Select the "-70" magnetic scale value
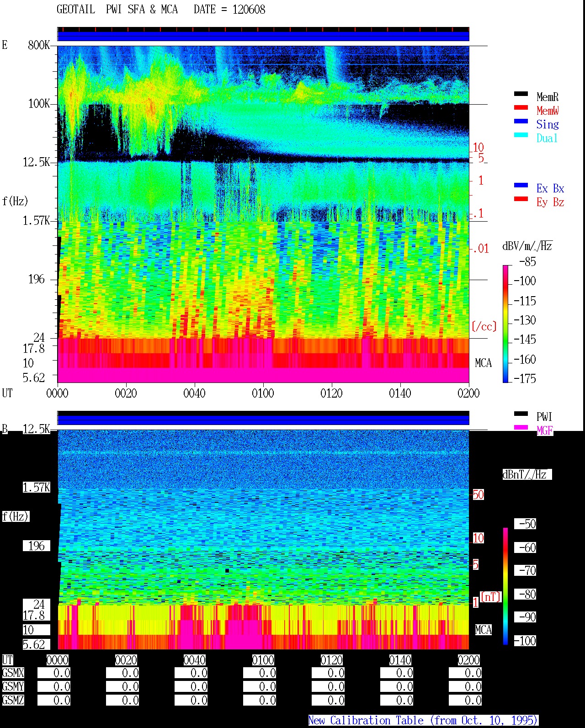 [x=525, y=570]
